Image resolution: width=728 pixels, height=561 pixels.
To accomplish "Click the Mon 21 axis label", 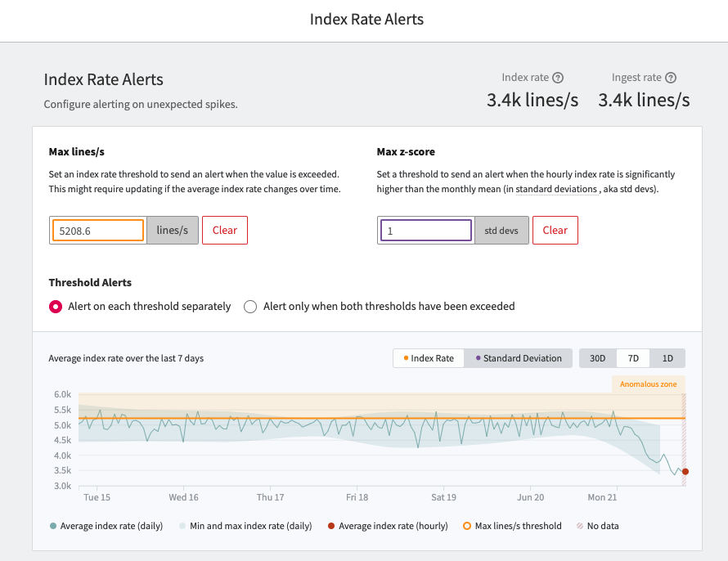I will [602, 497].
